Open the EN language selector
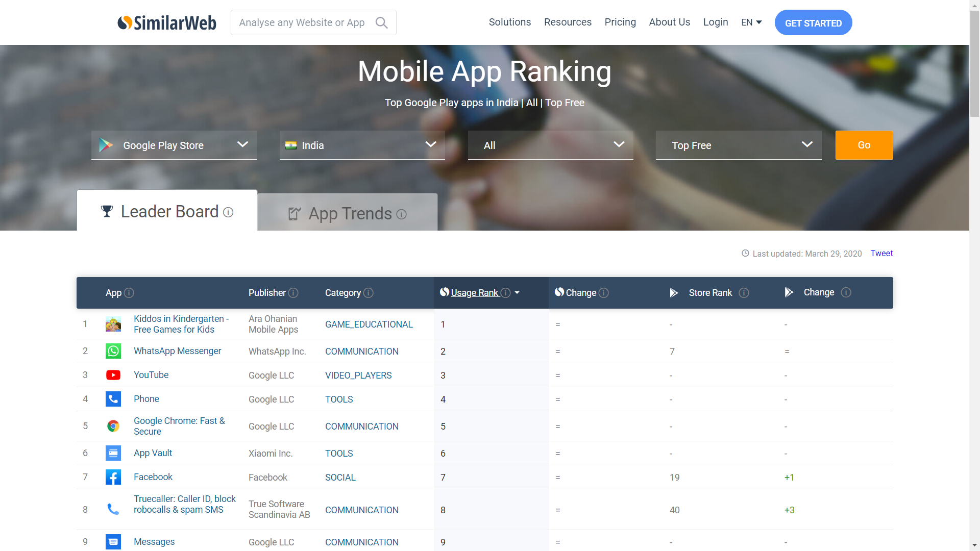This screenshot has height=551, width=980. tap(751, 22)
